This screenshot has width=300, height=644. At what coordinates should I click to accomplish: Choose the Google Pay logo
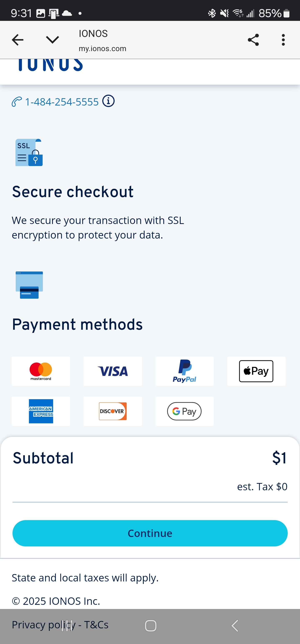[x=184, y=411]
